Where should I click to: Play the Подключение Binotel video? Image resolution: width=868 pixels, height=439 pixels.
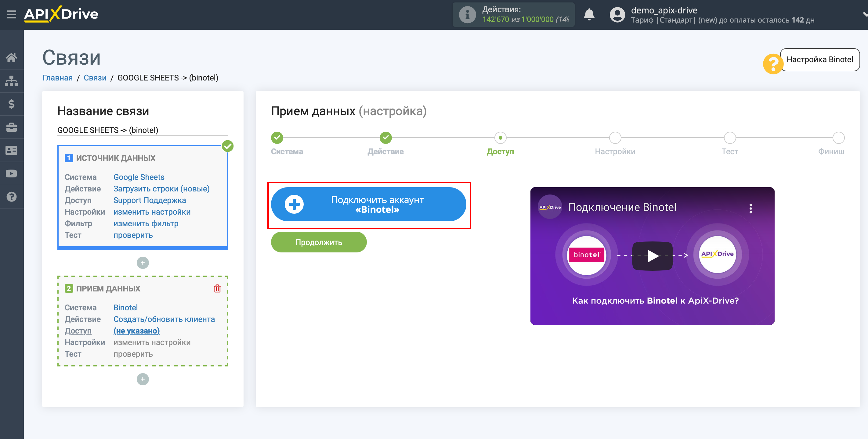tap(652, 256)
